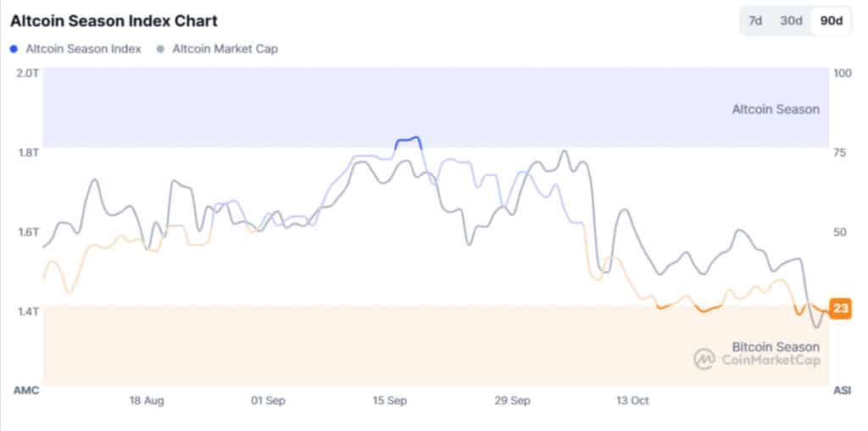This screenshot has height=431, width=868.
Task: Toggle the Altcoin Season Index legend
Action: coord(83,48)
